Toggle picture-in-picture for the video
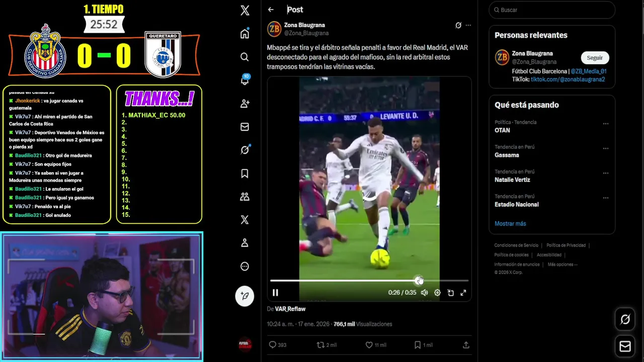 [x=450, y=293]
